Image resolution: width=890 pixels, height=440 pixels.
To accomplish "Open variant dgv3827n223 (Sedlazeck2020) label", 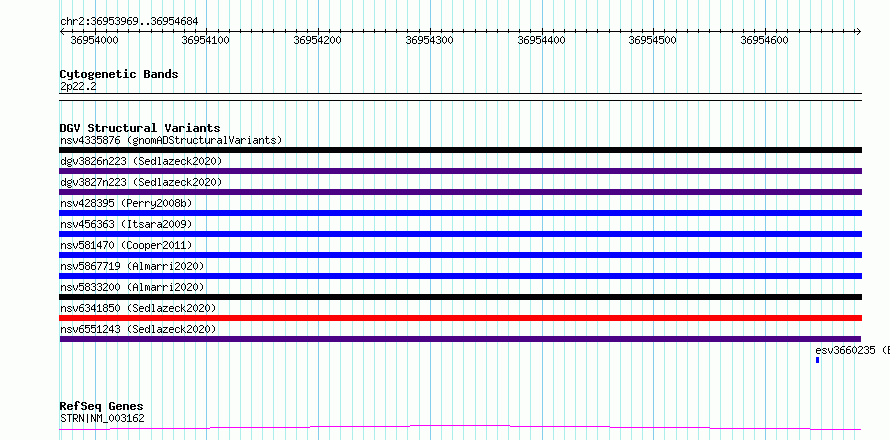I will (141, 182).
